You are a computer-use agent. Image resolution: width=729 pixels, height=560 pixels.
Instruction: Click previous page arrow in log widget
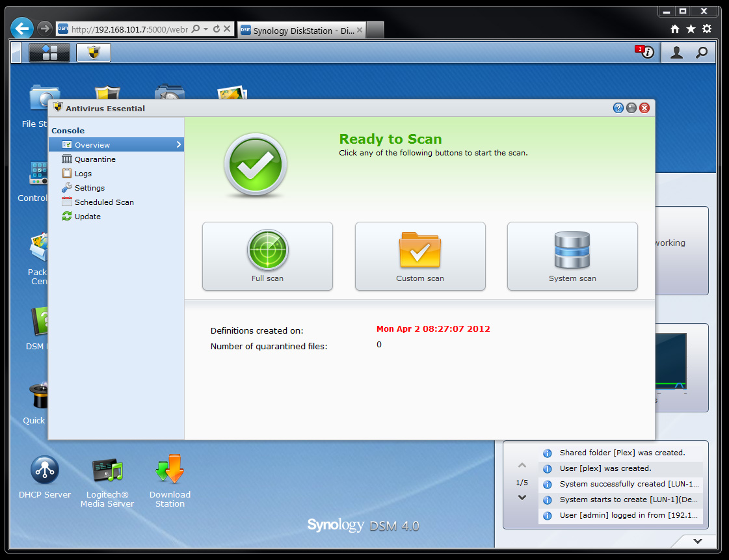(522, 465)
